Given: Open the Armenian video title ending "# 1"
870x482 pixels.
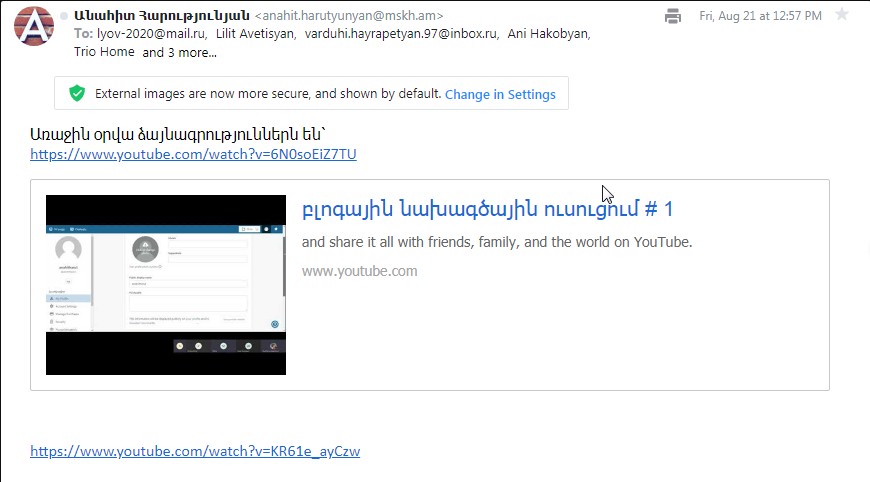Looking at the screenshot, I should pos(487,209).
